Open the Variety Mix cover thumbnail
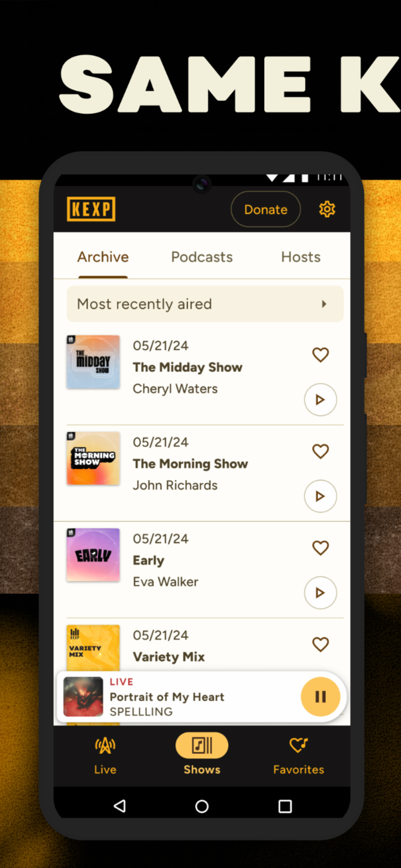The width and height of the screenshot is (401, 868). tap(93, 648)
